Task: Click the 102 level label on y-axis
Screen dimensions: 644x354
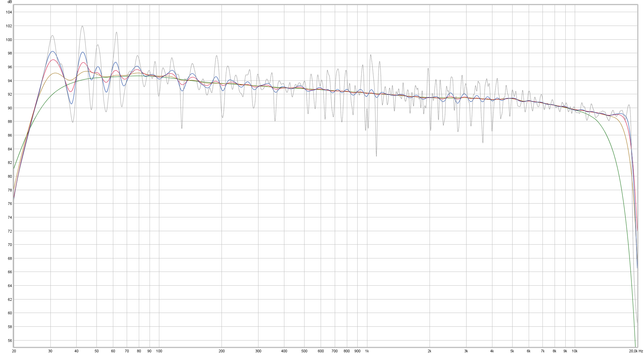Action: tap(9, 26)
